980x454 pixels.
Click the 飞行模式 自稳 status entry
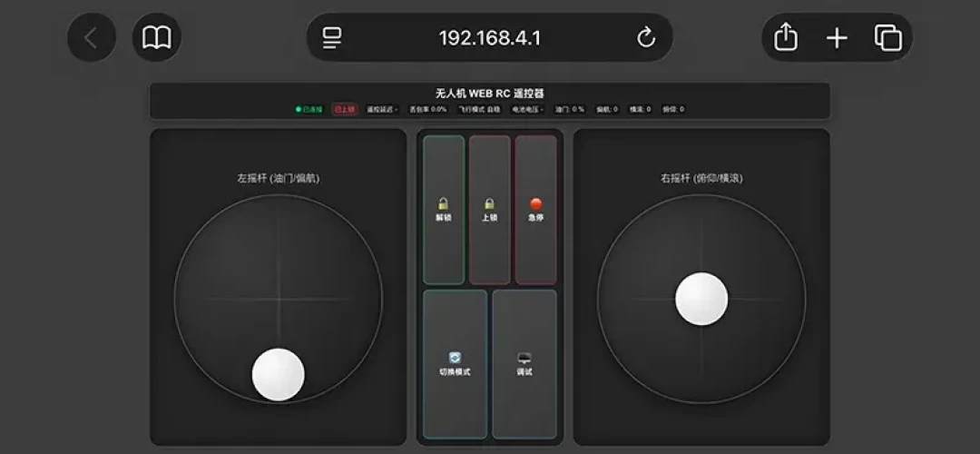[x=479, y=110]
